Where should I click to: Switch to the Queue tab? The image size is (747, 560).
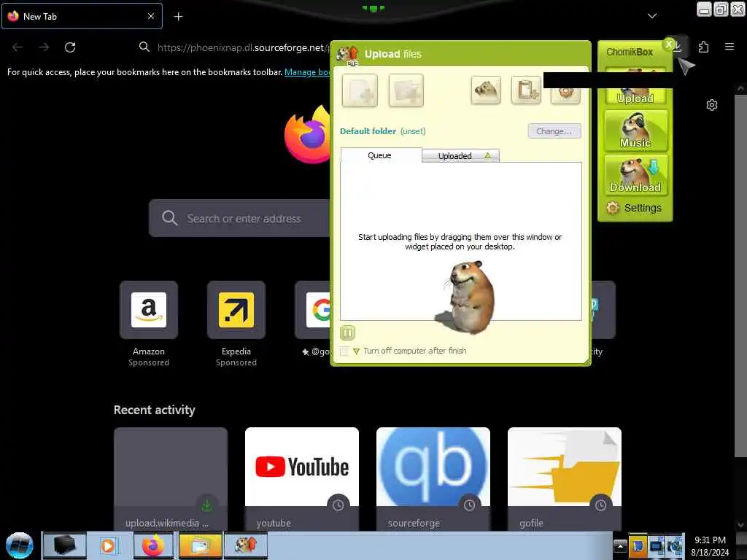380,155
